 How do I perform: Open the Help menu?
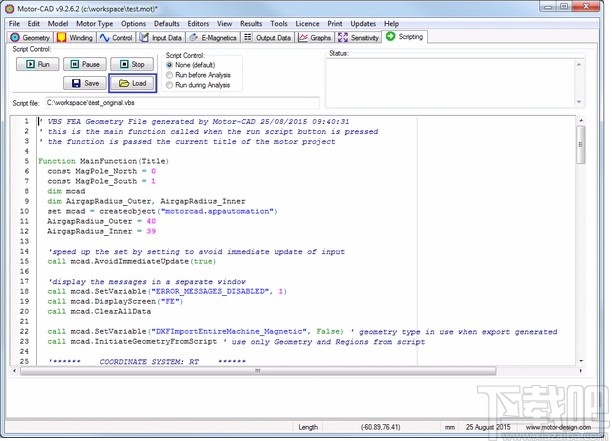391,24
